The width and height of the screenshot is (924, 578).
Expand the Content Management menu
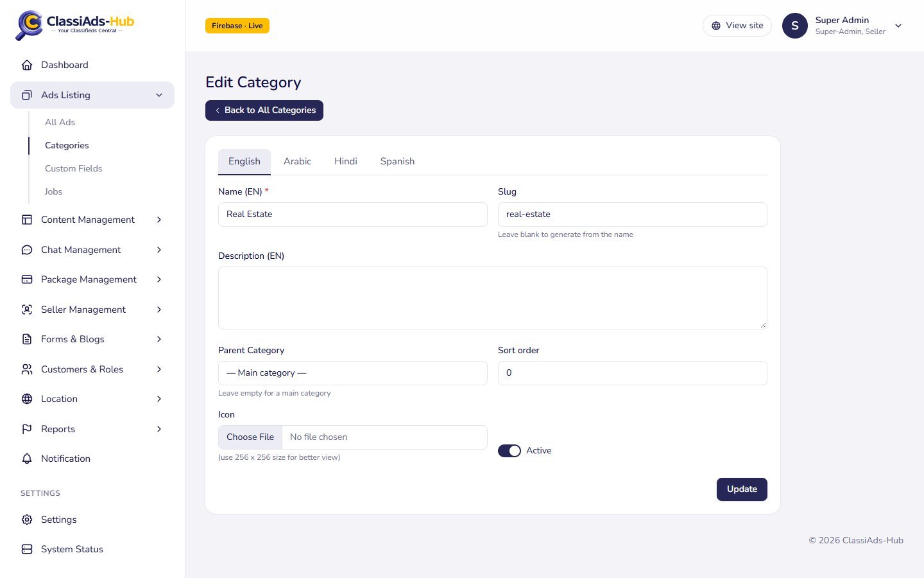(x=159, y=220)
